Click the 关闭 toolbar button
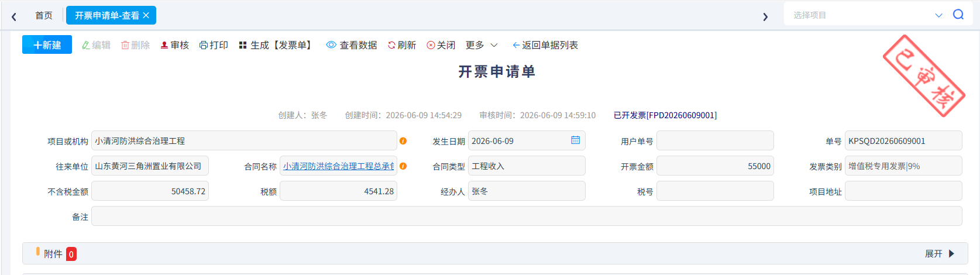 click(441, 45)
